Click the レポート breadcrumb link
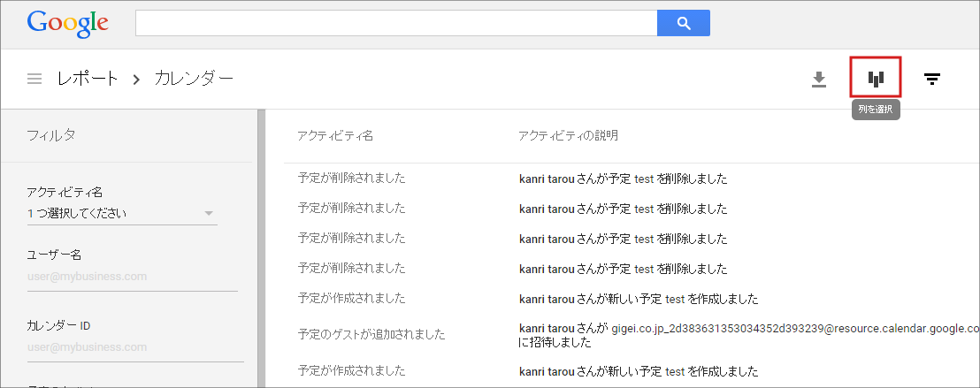 (x=88, y=79)
